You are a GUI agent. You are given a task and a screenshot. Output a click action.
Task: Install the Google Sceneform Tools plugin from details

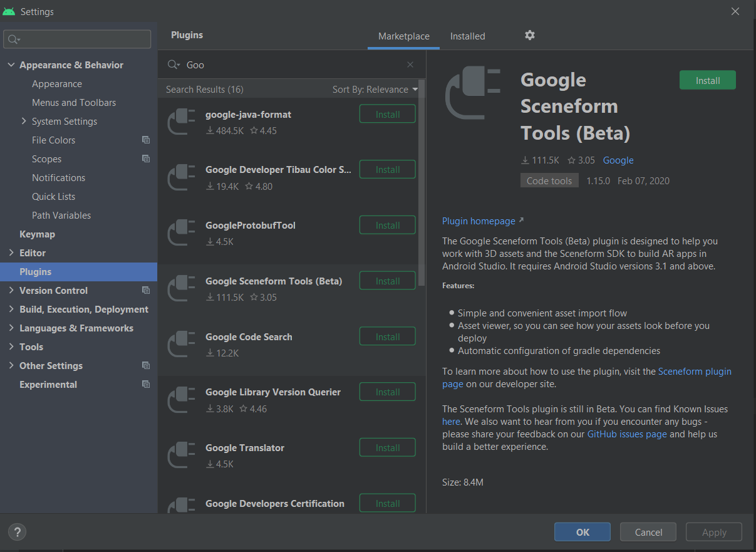point(707,80)
